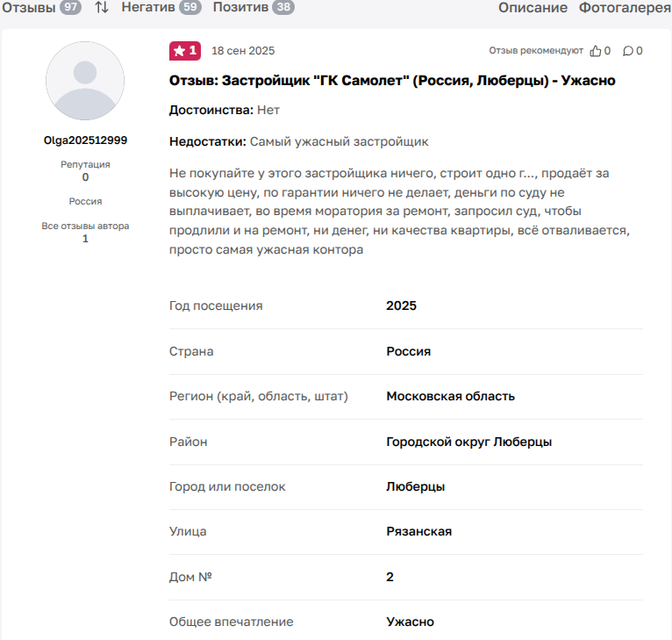This screenshot has width=672, height=640.
Task: Click the red one-star rating badge
Action: tap(185, 51)
